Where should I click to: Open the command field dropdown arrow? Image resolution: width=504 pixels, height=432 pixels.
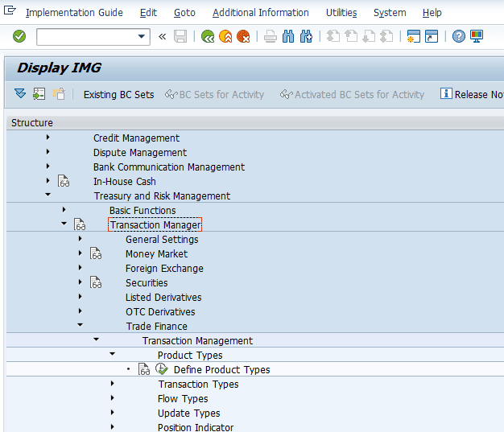(143, 36)
